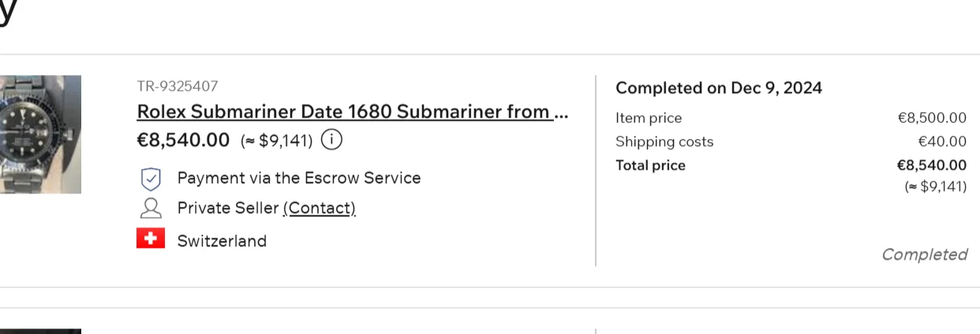Click the Rolex Submariner watch thumbnail

(40, 134)
